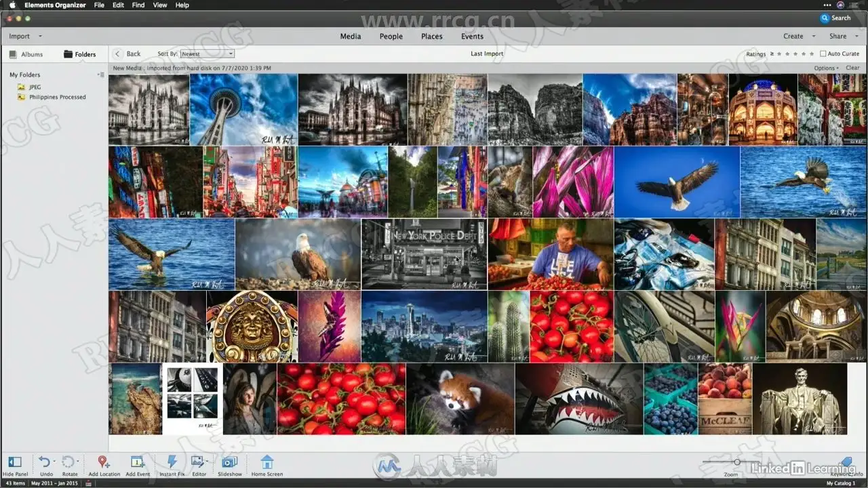868x488 pixels.
Task: Click the Keyword/Info tag icon
Action: pyautogui.click(x=846, y=462)
